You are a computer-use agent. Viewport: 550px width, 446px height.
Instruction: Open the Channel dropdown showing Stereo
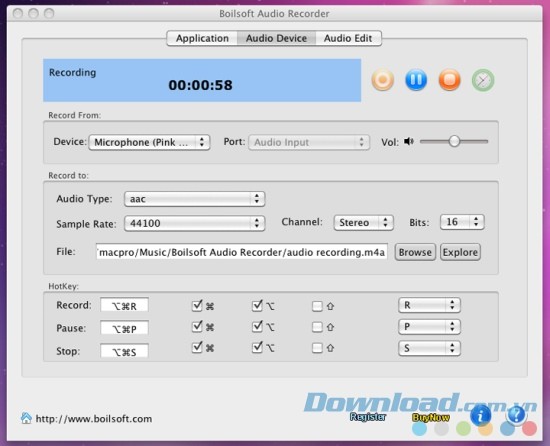click(x=364, y=222)
